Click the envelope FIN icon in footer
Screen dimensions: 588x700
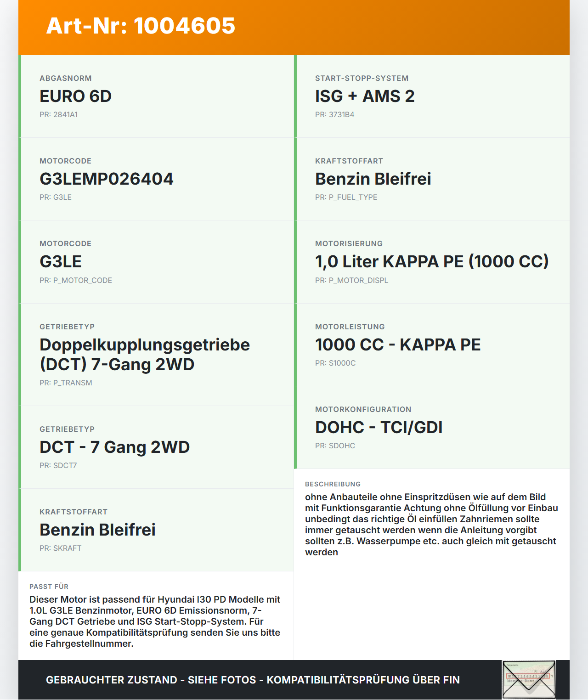tap(529, 680)
